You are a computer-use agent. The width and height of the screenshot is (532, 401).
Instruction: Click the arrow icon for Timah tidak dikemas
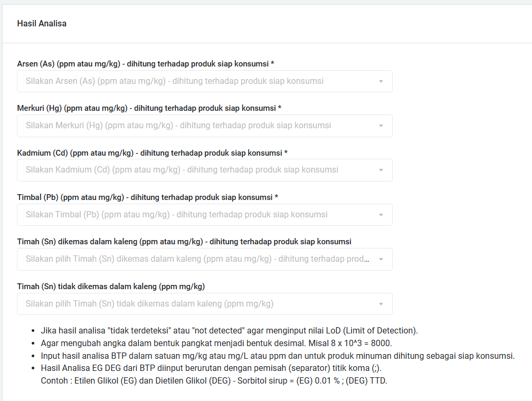pyautogui.click(x=381, y=304)
